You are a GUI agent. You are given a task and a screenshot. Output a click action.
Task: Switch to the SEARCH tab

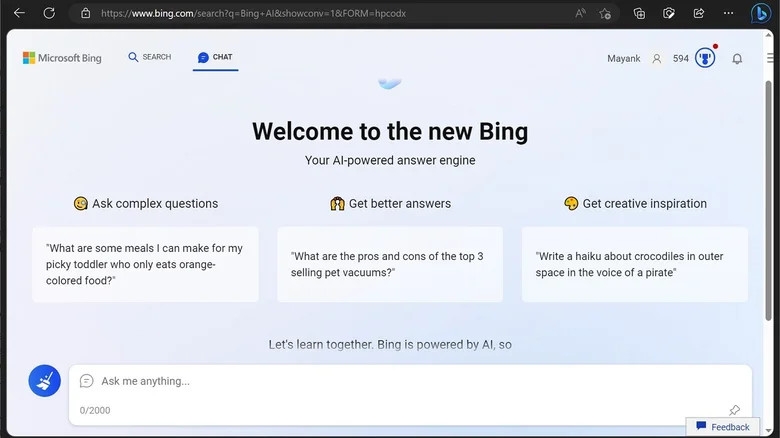tap(150, 57)
